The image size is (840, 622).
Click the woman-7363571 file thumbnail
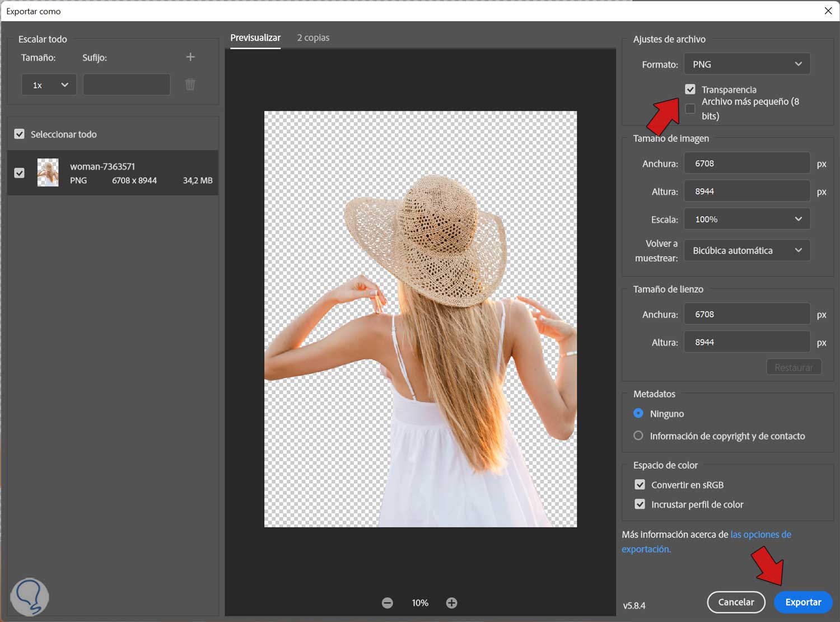point(48,172)
